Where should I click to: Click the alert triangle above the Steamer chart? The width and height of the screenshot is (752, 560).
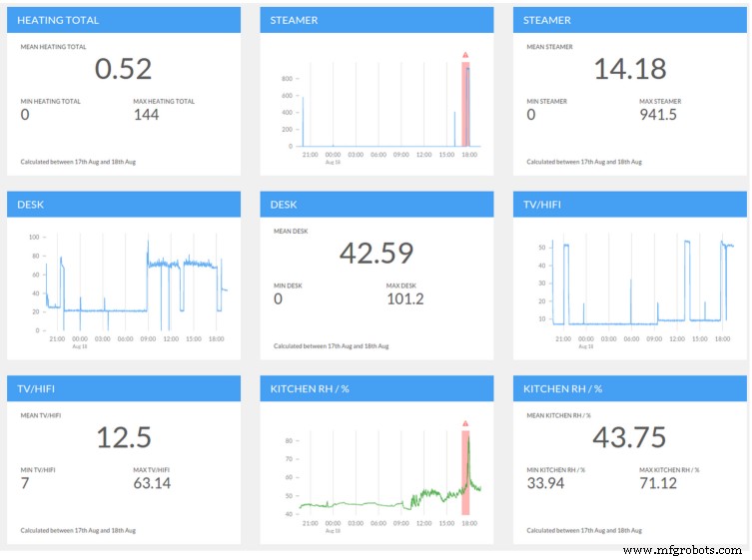[x=465, y=55]
